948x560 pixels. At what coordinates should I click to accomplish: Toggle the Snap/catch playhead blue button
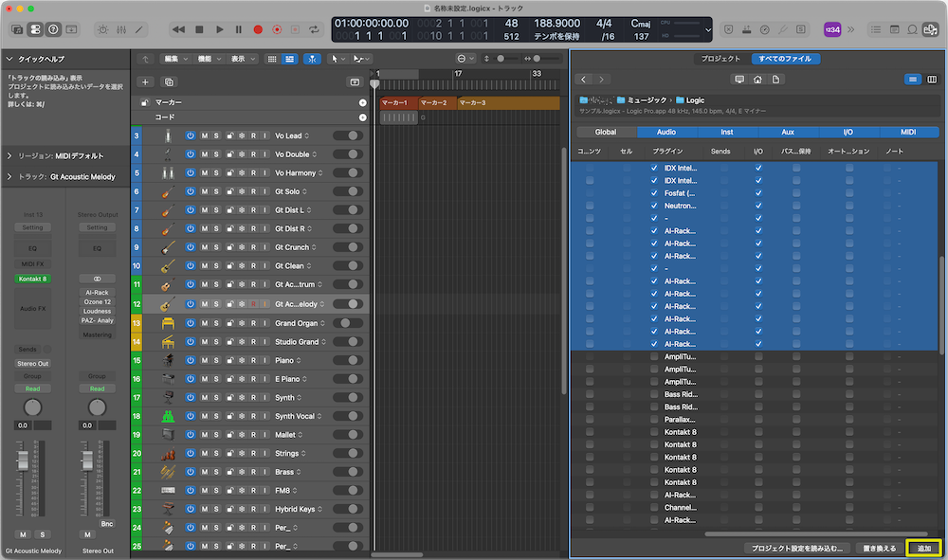312,59
